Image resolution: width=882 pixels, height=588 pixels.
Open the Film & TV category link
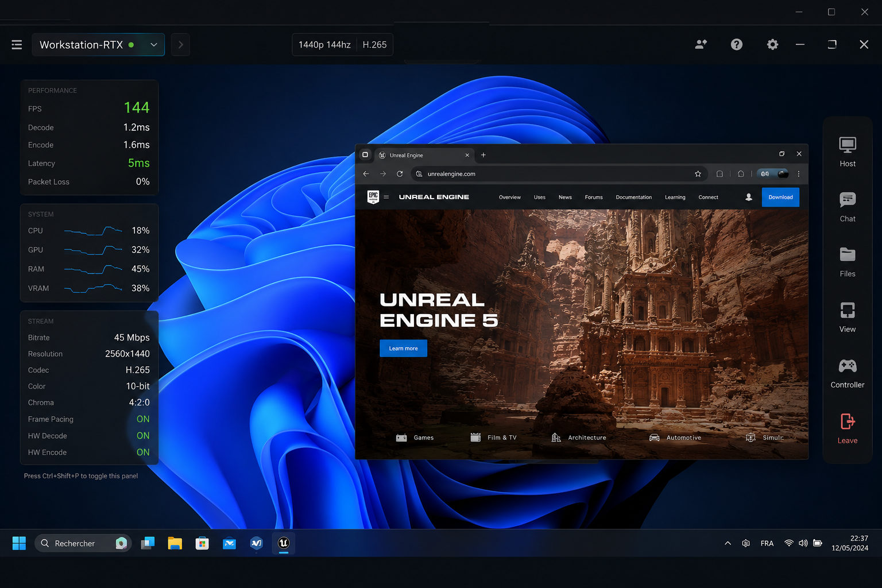494,438
